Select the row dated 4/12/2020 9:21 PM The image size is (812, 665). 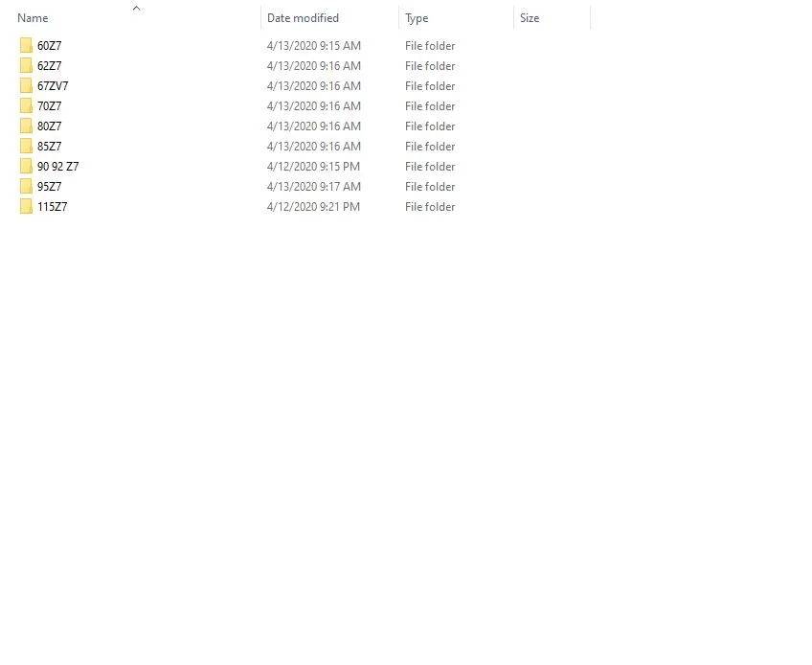coord(303,207)
